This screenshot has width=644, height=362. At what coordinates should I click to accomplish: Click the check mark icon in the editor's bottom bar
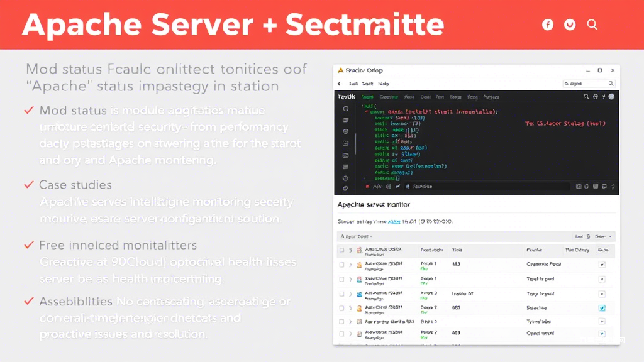397,186
